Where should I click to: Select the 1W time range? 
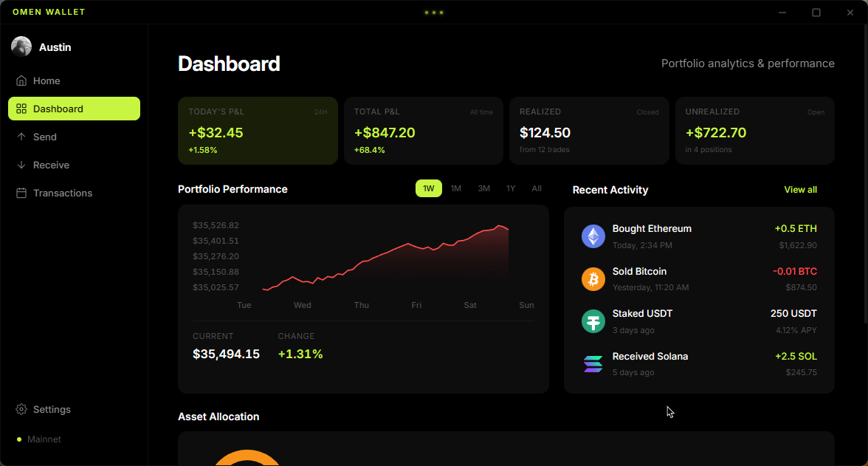[x=429, y=188]
